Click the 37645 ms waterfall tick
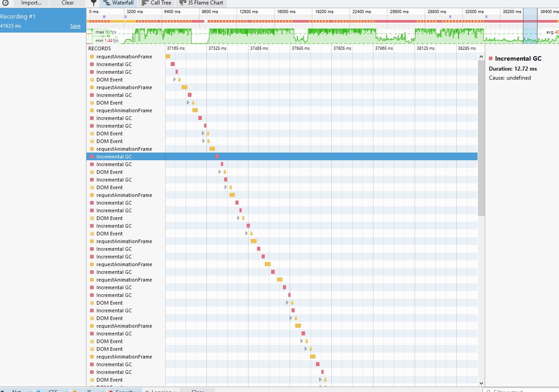This screenshot has width=559, height=392. (x=301, y=48)
